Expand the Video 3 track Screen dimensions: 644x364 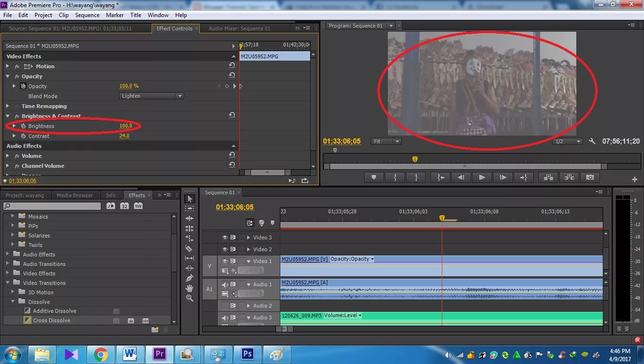248,237
